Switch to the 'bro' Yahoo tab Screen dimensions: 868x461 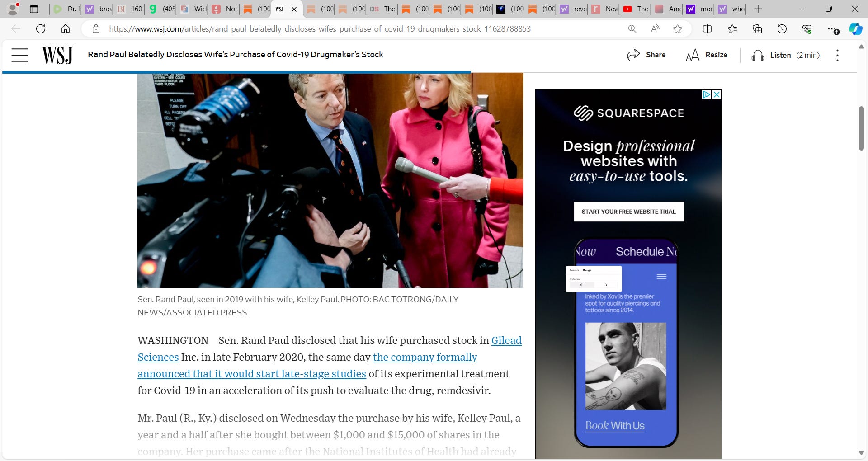coord(98,9)
